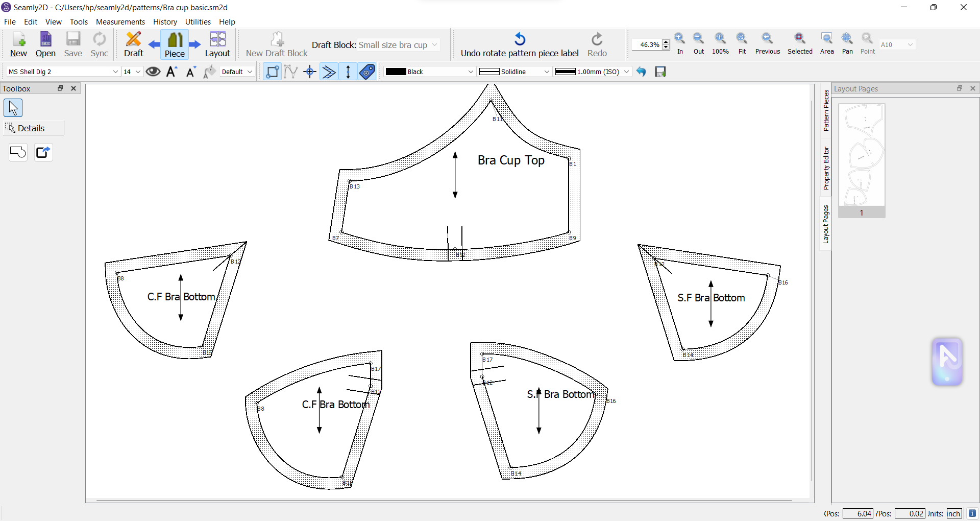Click the Details tool button
The height and width of the screenshot is (521, 980).
coord(27,128)
